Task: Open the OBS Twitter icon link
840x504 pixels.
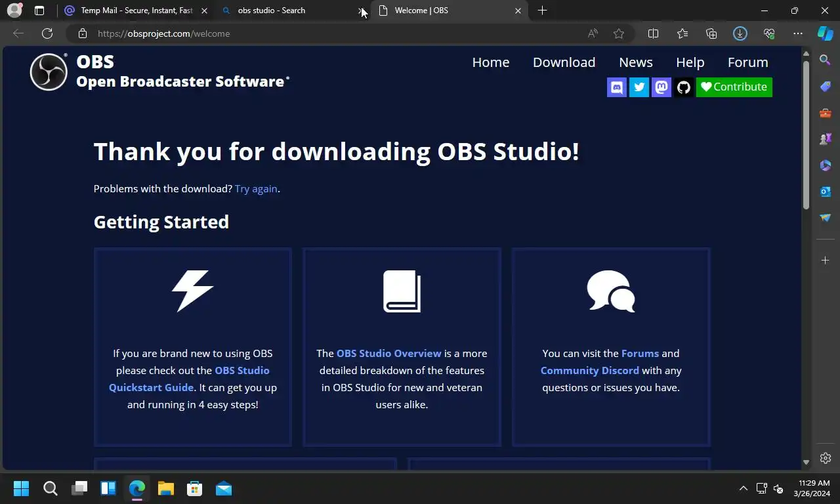Action: click(639, 87)
